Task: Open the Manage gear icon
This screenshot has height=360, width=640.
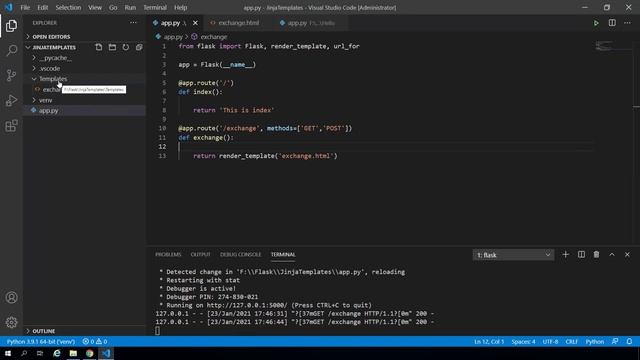Action: (11, 322)
